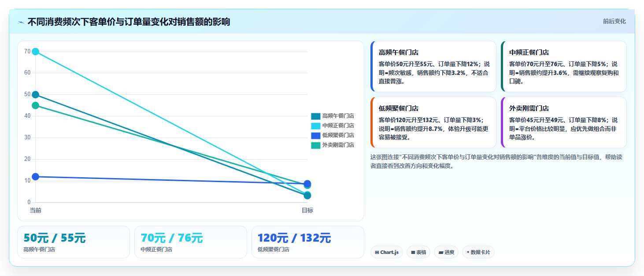Click the blue target data point
Screen dimensions: 644x276
point(307,183)
